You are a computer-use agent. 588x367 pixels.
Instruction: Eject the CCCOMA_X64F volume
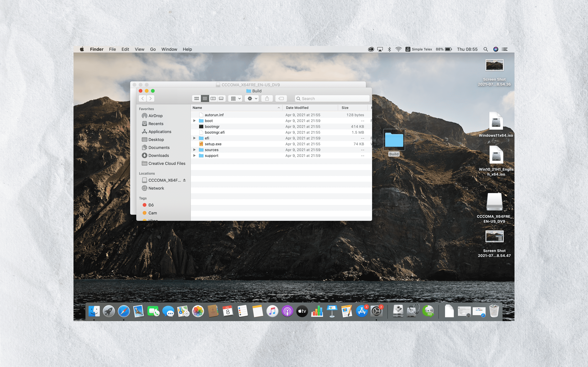tap(184, 180)
